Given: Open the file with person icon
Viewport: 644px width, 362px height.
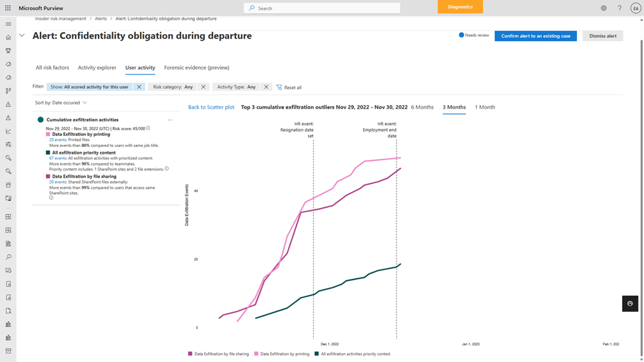Looking at the screenshot, I should tap(8, 310).
